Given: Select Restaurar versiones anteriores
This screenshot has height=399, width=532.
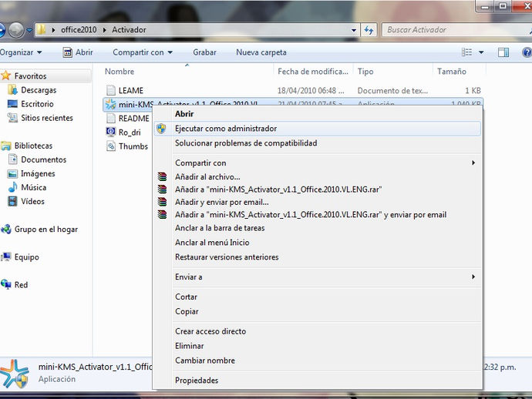Looking at the screenshot, I should click(x=317, y=257).
